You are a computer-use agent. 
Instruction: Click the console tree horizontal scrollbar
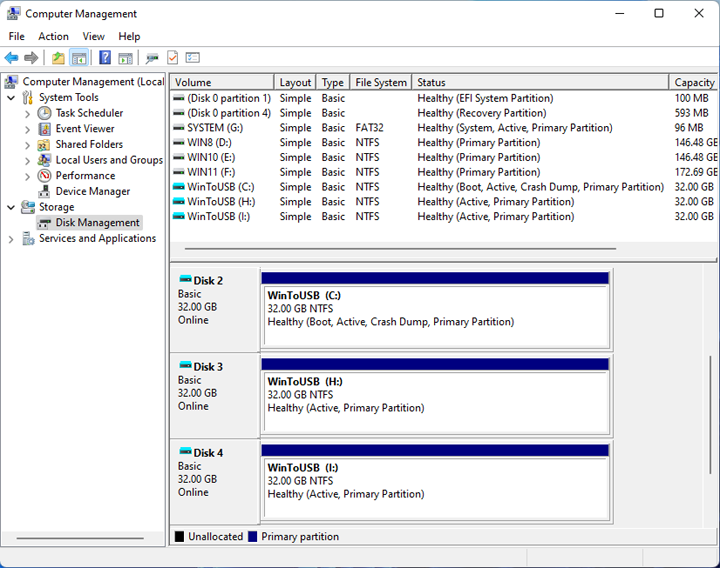(x=80, y=538)
